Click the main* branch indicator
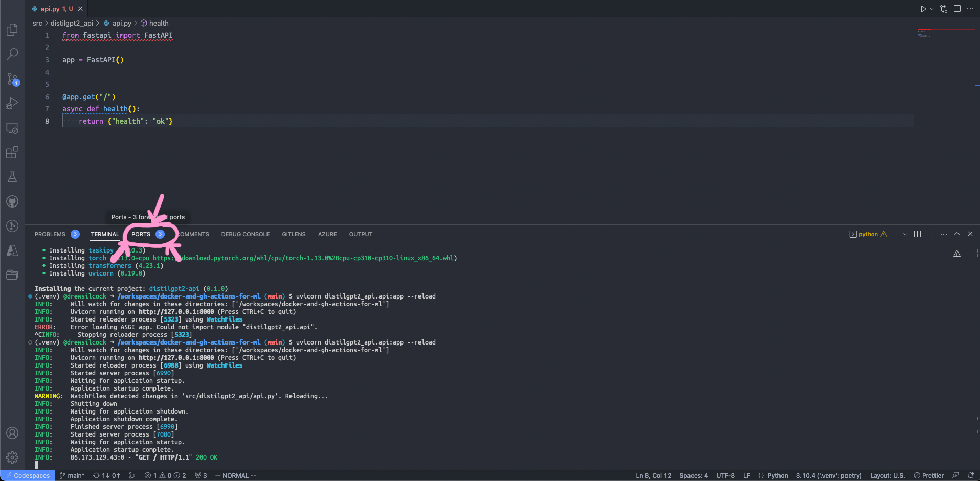 [x=72, y=475]
